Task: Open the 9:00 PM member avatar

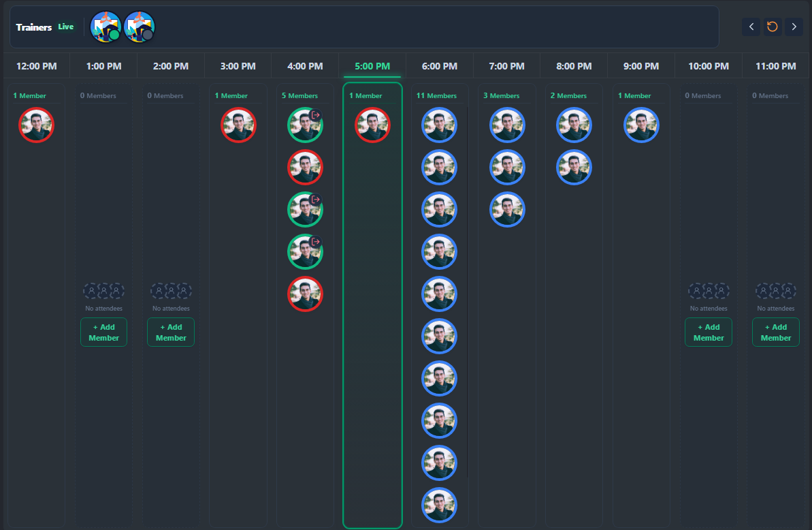Action: point(641,125)
